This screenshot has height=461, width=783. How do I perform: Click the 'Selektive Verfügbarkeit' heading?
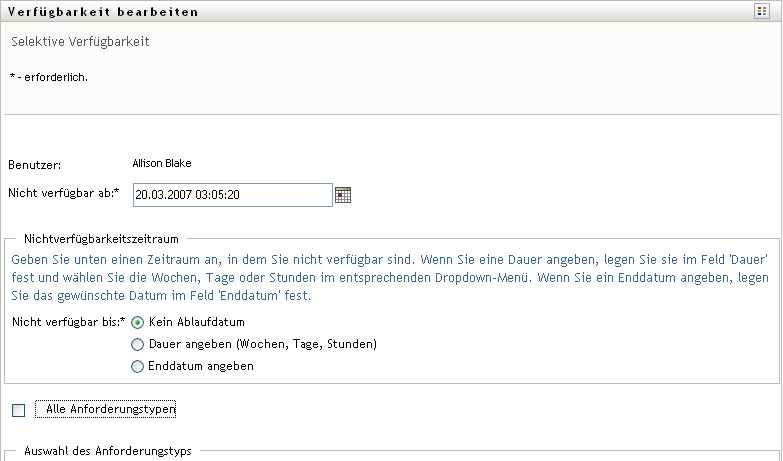coord(81,43)
